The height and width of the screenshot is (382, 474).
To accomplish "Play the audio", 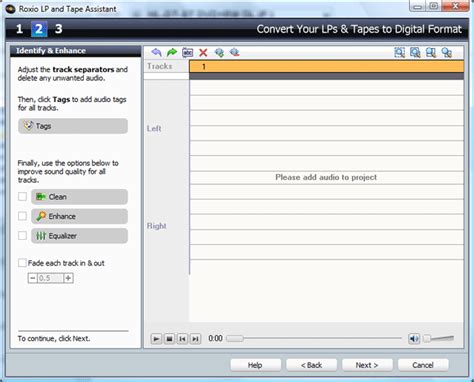I will 156,339.
